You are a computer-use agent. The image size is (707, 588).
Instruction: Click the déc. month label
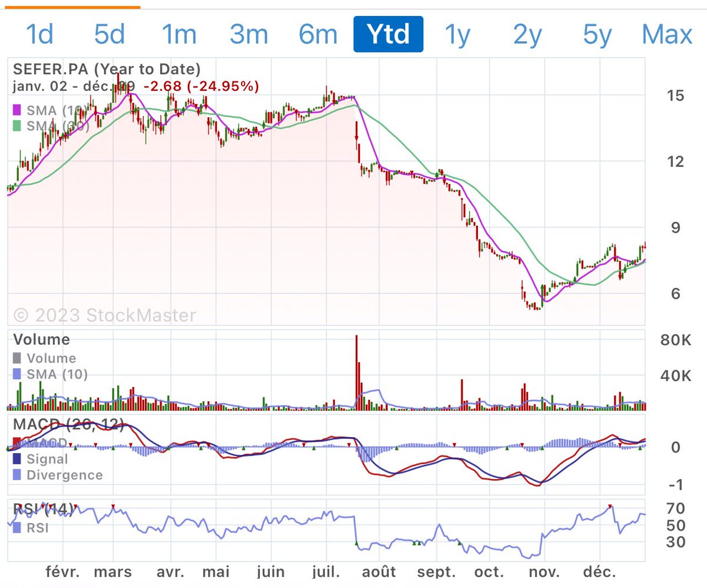coord(600,572)
